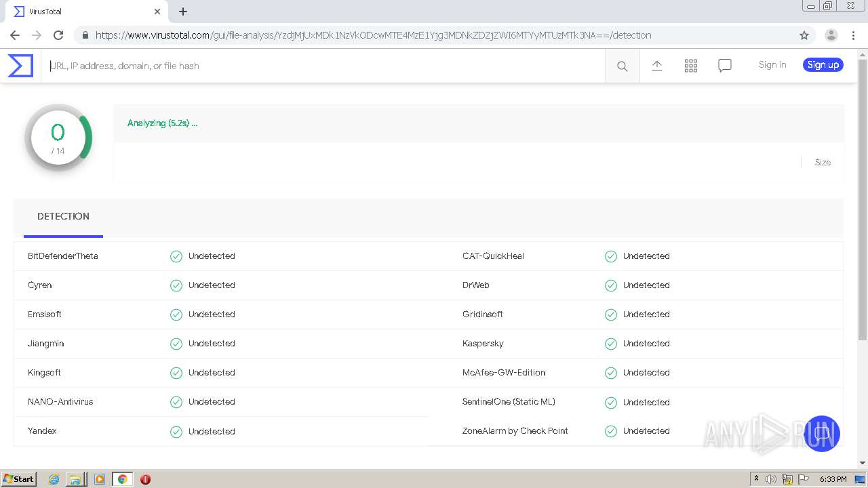This screenshot has width=868, height=488.
Task: Click the page vertical scrollbar
Action: 863,200
